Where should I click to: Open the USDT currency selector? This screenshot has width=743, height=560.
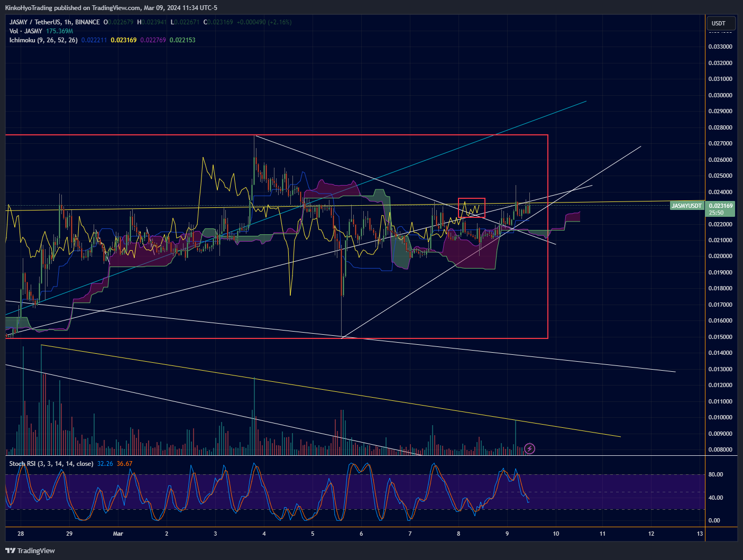pyautogui.click(x=721, y=23)
